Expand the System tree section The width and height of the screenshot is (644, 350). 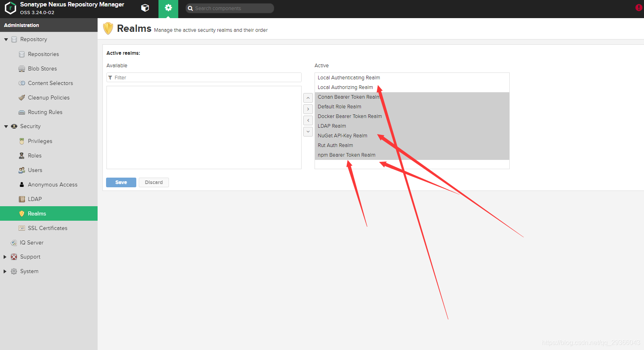[5, 271]
